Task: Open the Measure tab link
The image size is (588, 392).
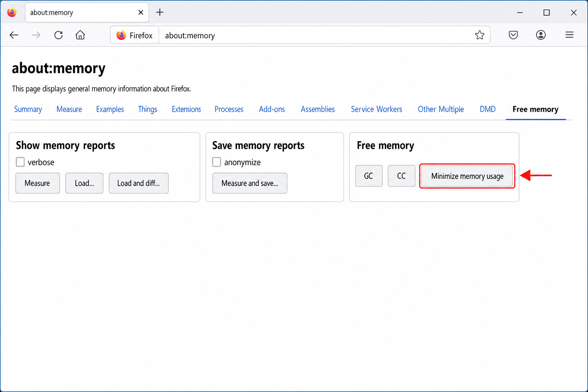Action: pos(69,109)
